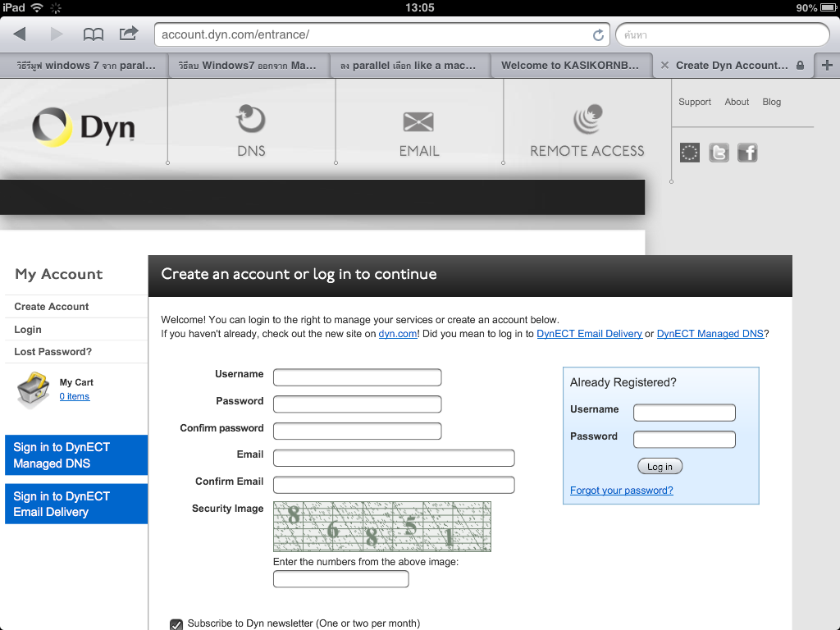Open the bookmarks book icon

tap(94, 34)
